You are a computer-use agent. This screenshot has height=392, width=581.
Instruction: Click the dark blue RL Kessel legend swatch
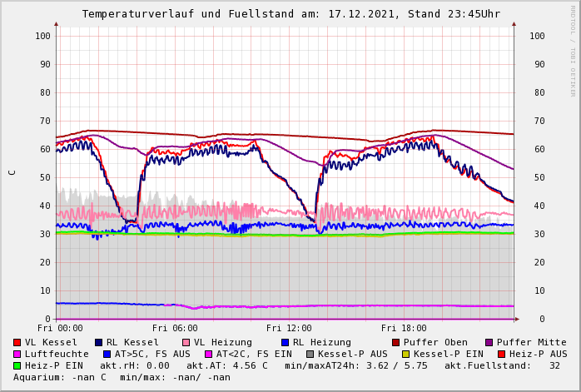99,342
